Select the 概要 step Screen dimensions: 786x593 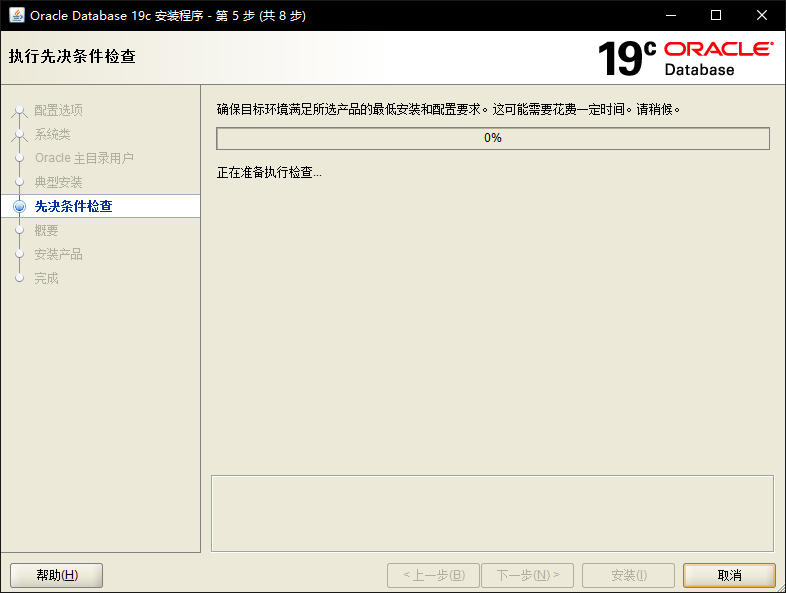coord(46,231)
